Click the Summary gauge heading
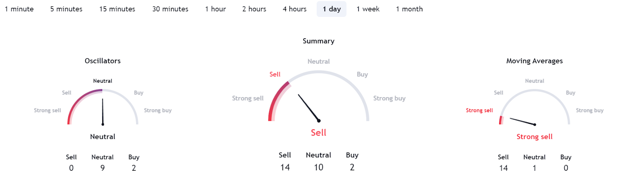The image size is (644, 184). click(318, 41)
